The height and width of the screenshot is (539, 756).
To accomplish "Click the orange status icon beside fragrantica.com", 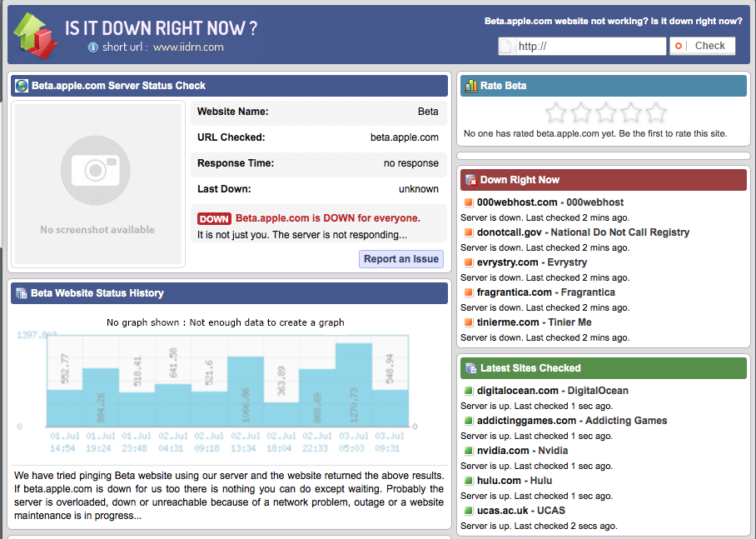I will [468, 292].
